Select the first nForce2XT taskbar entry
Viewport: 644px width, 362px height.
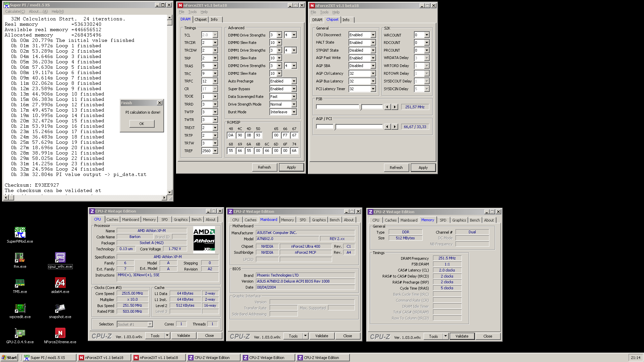(104, 358)
